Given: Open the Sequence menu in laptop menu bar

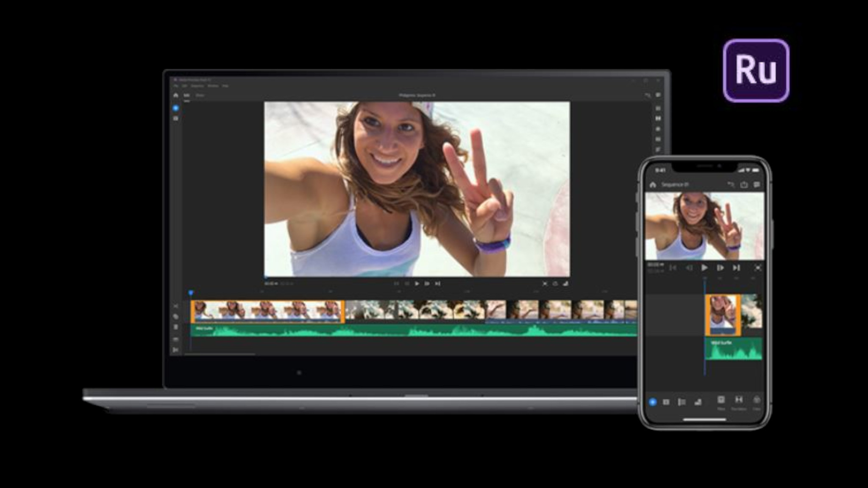Looking at the screenshot, I should [197, 86].
